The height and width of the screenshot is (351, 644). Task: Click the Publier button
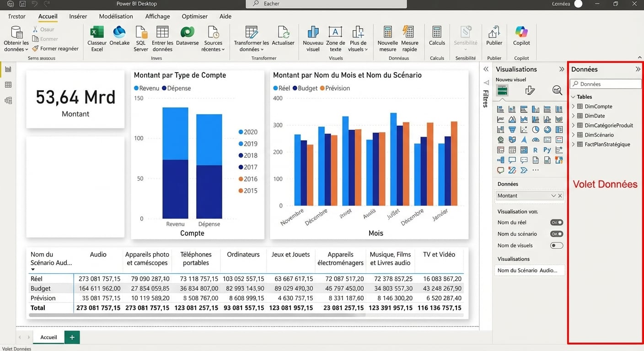(494, 32)
